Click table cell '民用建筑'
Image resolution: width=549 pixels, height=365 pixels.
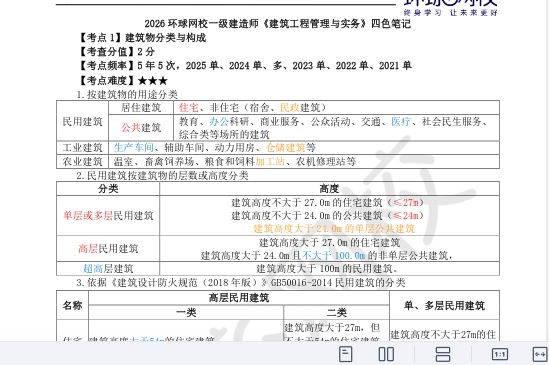point(82,121)
